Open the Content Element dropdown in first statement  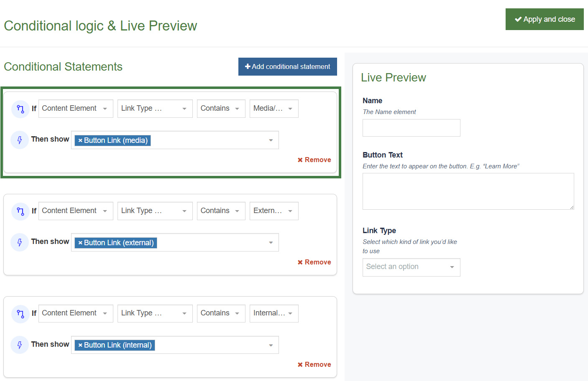75,108
